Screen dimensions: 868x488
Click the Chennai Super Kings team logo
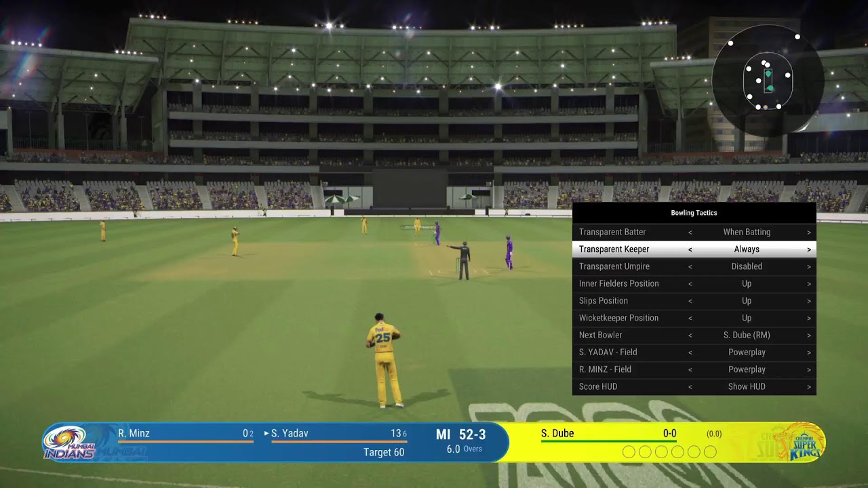coord(805,442)
